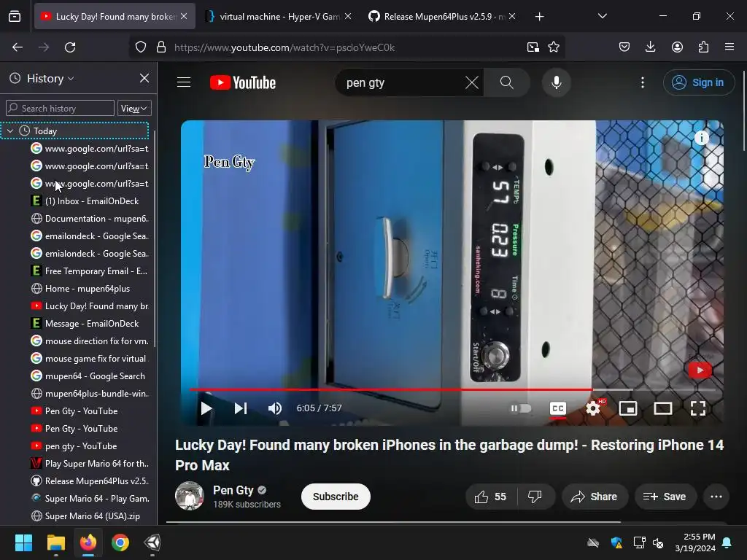The image size is (747, 560).
Task: Open Windows Start menu
Action: point(23,542)
